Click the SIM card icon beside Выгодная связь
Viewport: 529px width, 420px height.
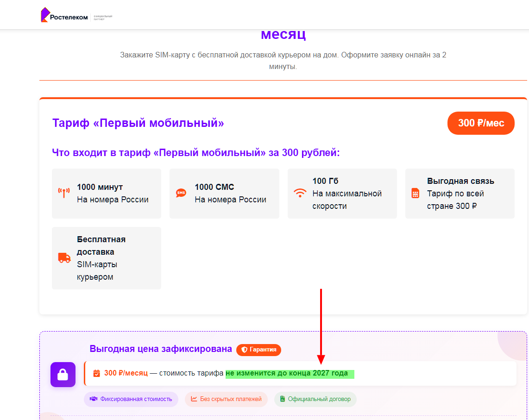pyautogui.click(x=415, y=194)
